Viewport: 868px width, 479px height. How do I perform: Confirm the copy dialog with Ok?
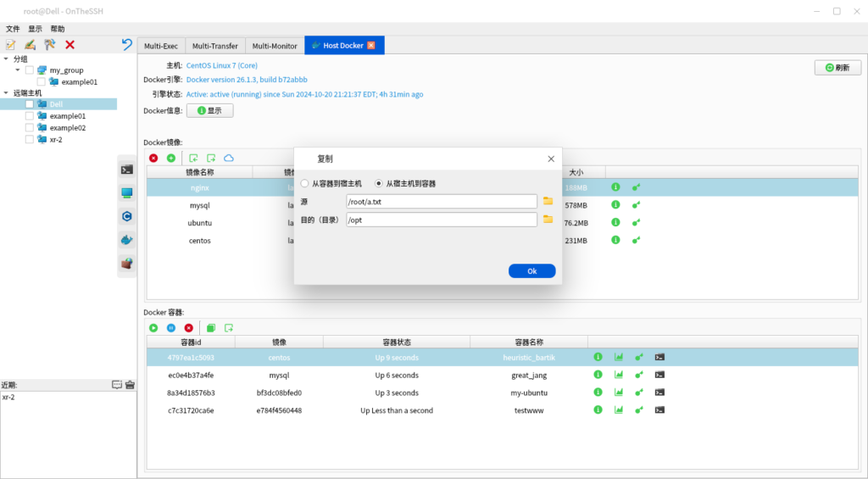coord(531,271)
